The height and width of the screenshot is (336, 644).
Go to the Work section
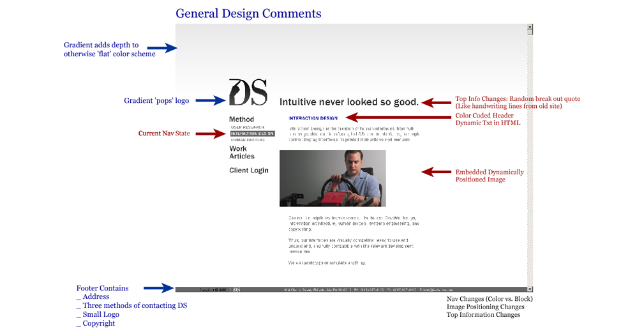pos(238,148)
